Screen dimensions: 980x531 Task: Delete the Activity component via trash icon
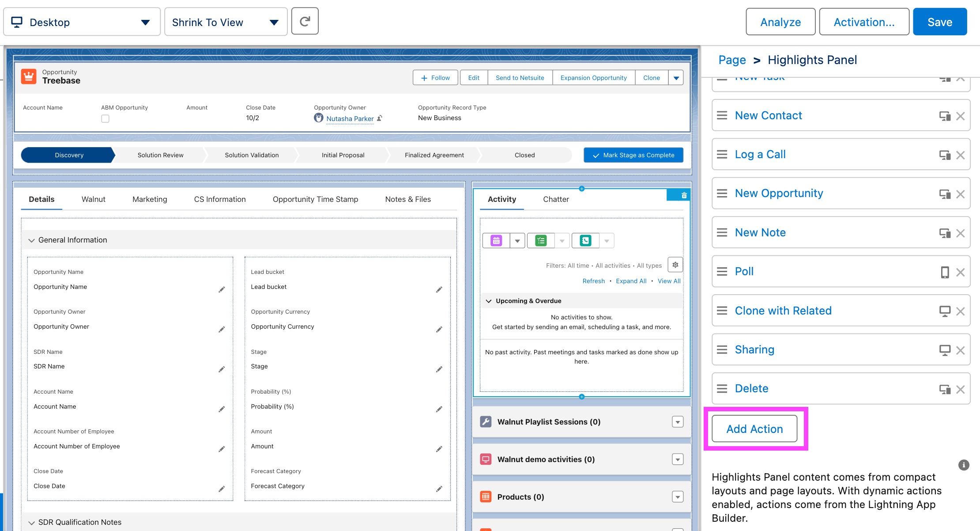tap(684, 195)
